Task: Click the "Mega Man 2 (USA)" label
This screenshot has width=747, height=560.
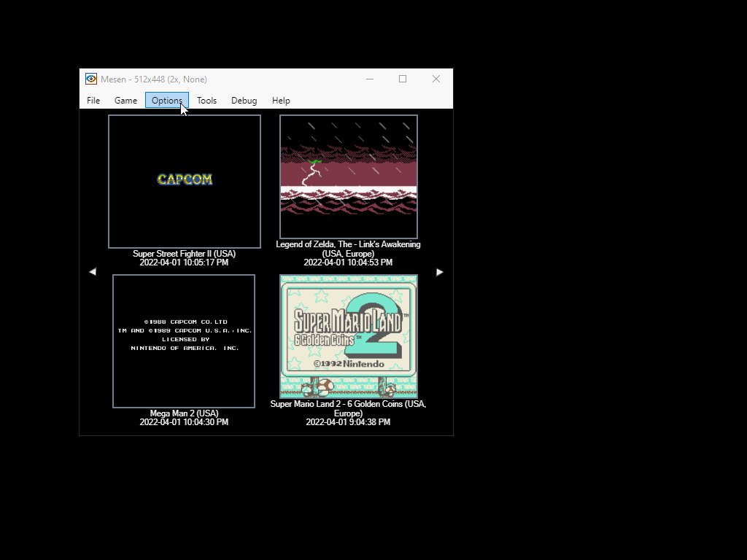Action: [185, 413]
